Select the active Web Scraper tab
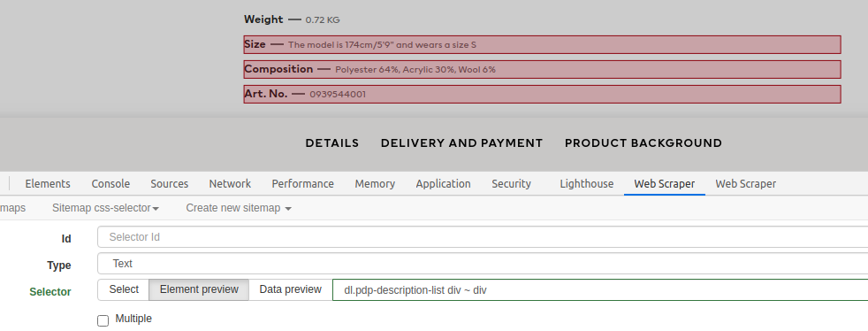The width and height of the screenshot is (868, 331). coord(665,183)
